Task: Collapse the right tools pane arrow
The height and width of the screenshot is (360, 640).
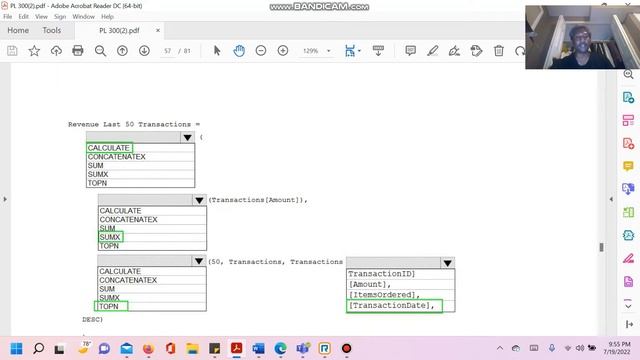Action: 611,199
